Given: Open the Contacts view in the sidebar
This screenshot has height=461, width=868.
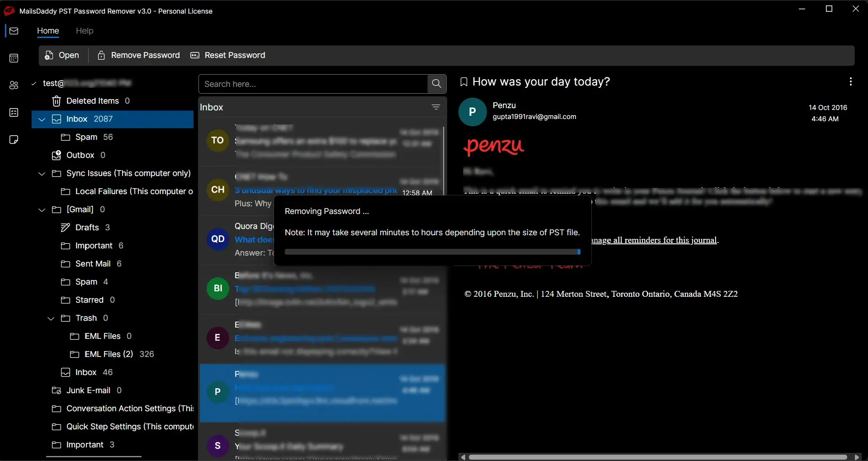Looking at the screenshot, I should pyautogui.click(x=14, y=85).
